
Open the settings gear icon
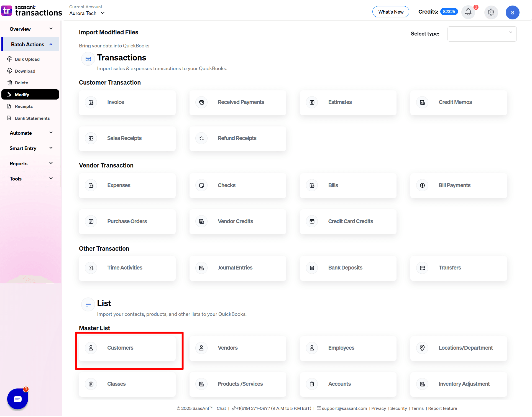tap(491, 12)
